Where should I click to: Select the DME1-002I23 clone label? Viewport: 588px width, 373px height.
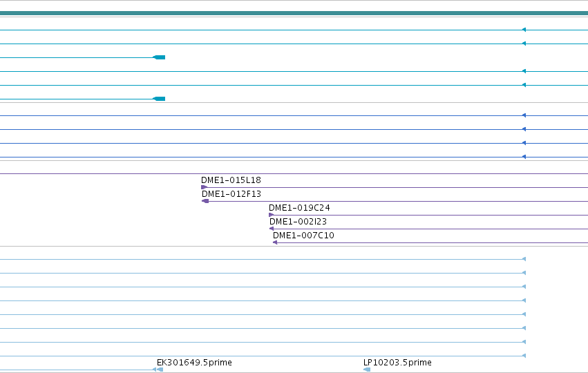pos(298,222)
